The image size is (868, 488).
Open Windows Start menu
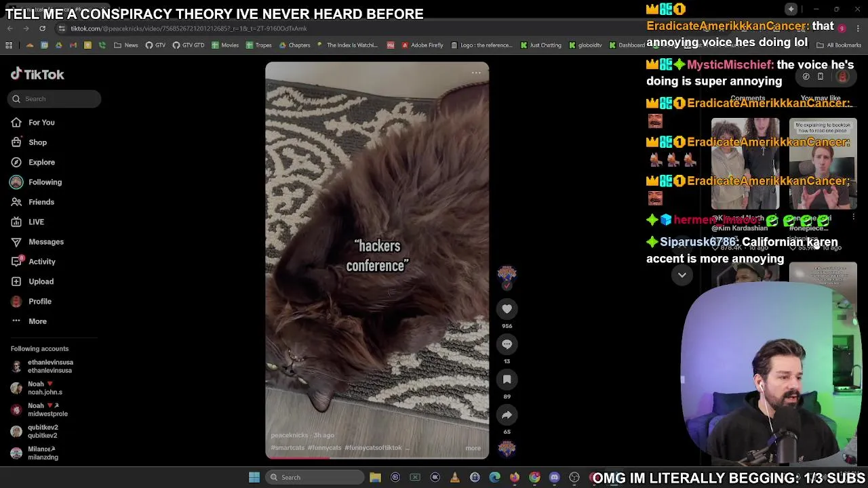point(254,477)
